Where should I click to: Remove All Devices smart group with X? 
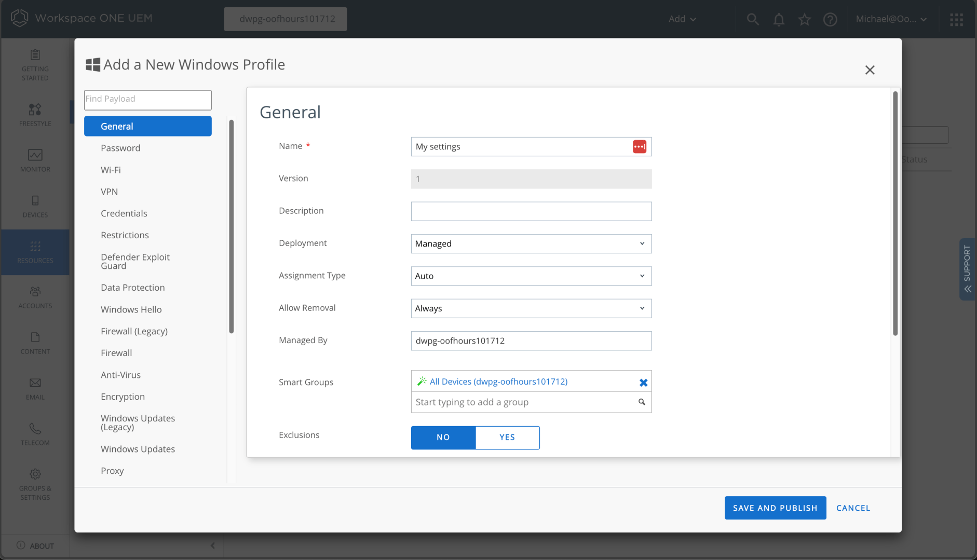[643, 383]
